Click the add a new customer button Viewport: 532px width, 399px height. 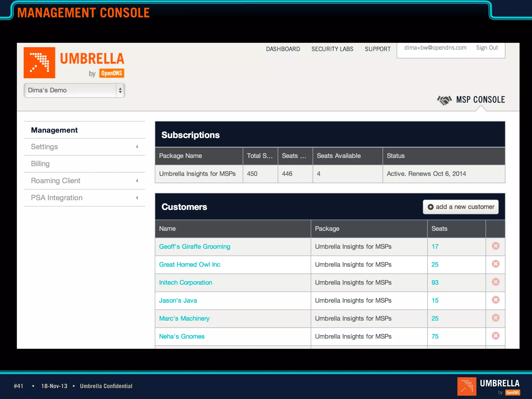(x=461, y=207)
